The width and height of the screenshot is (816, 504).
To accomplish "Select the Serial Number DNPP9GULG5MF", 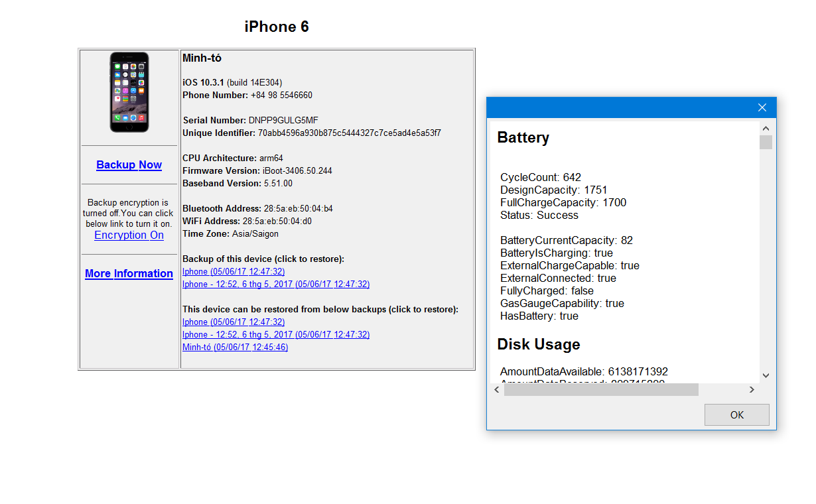I will click(x=251, y=121).
